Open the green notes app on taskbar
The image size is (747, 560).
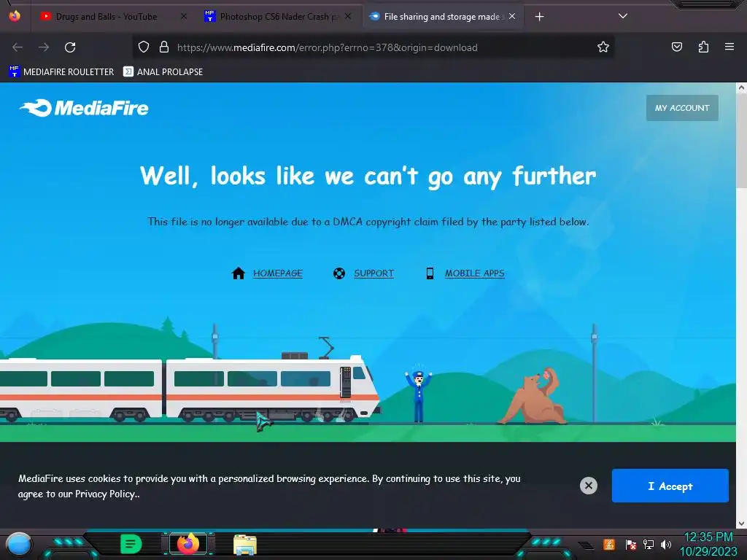pyautogui.click(x=131, y=544)
